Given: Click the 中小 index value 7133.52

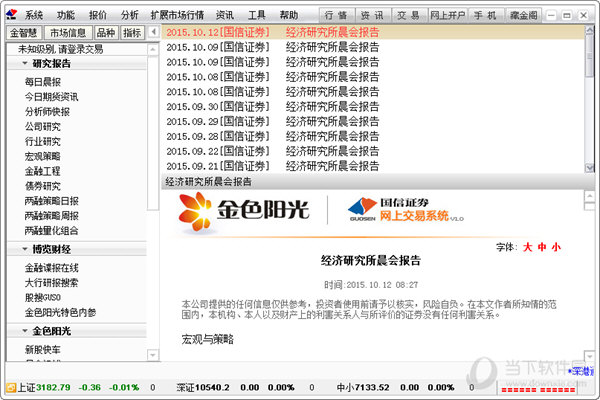Looking at the screenshot, I should (x=372, y=387).
